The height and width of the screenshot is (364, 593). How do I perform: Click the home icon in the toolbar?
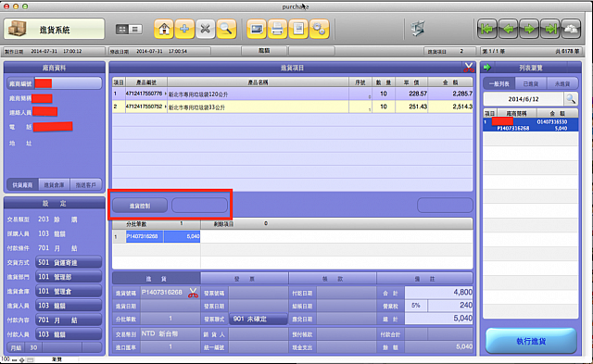[x=164, y=29]
